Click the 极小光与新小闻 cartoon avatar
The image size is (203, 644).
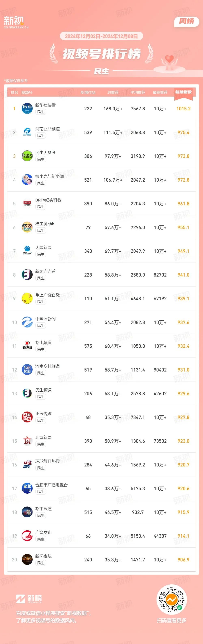27,180
